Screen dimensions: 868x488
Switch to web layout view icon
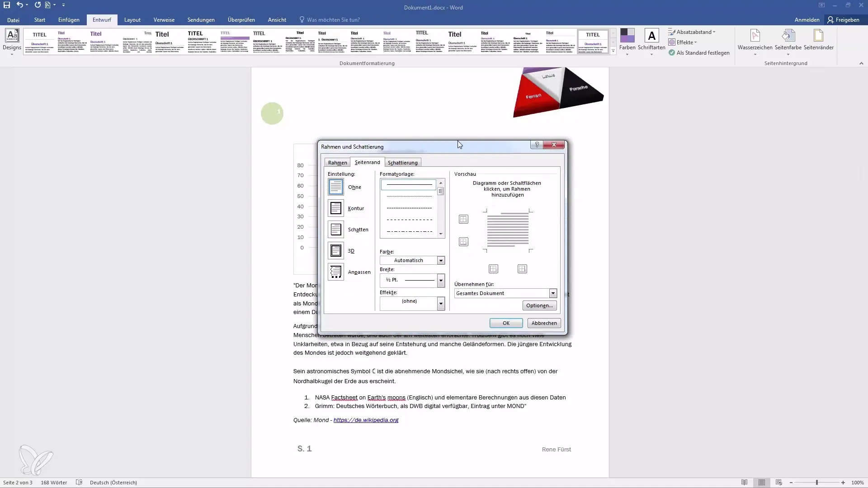click(778, 483)
